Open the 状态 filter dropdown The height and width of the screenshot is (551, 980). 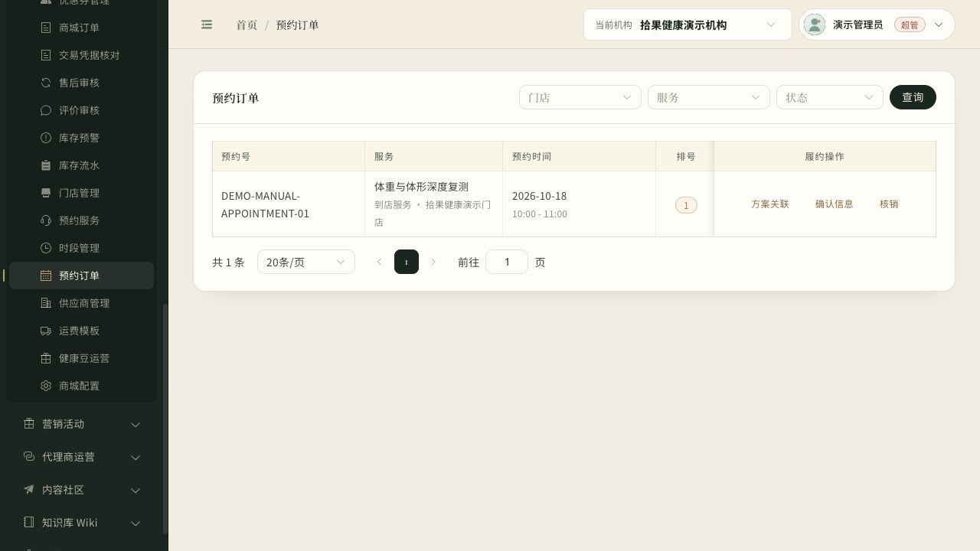point(830,97)
